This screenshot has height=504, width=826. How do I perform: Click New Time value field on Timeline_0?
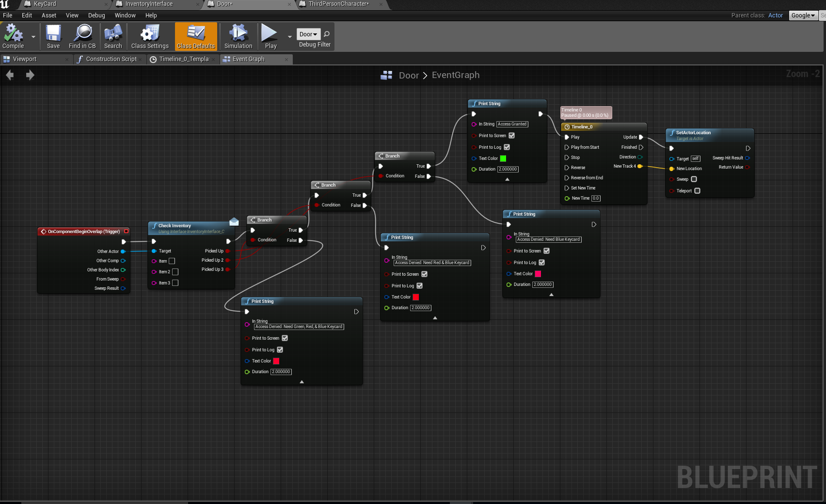point(596,198)
